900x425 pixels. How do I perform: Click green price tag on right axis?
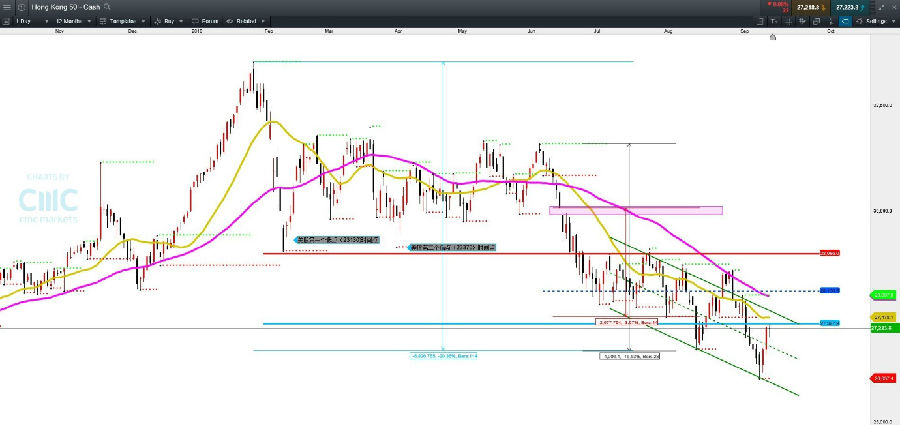coord(882,295)
